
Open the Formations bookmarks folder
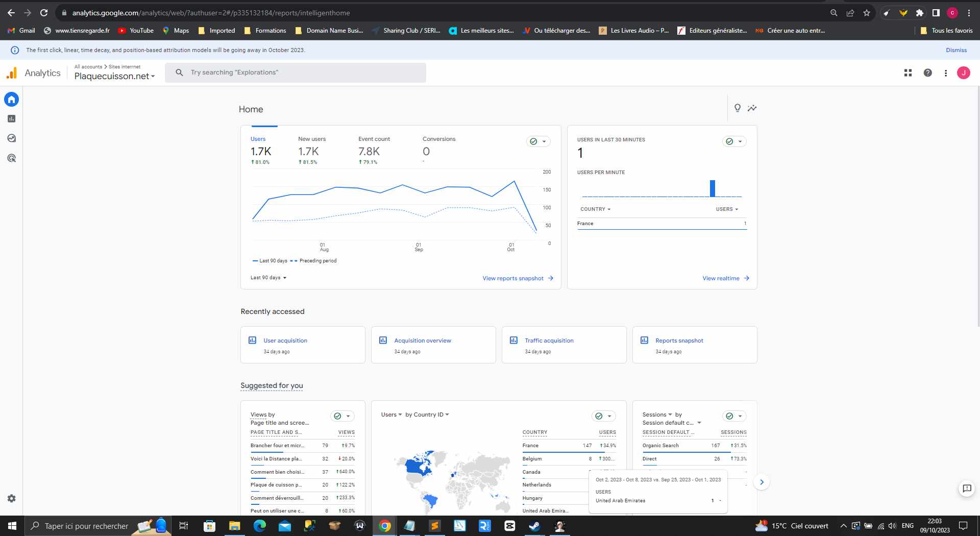pos(265,31)
